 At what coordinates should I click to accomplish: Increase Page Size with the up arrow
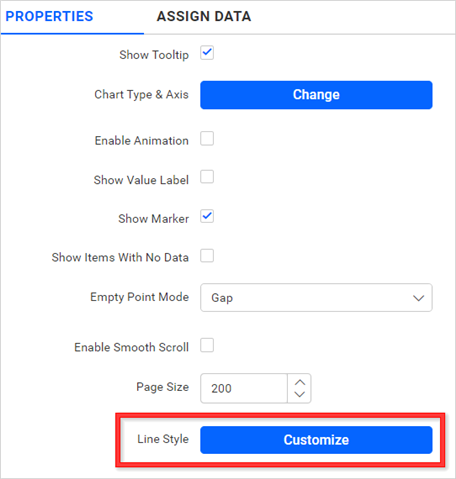point(300,382)
